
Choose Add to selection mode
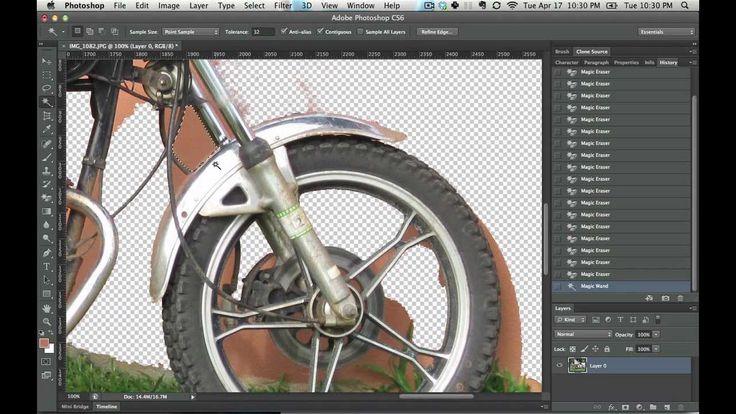(90, 31)
